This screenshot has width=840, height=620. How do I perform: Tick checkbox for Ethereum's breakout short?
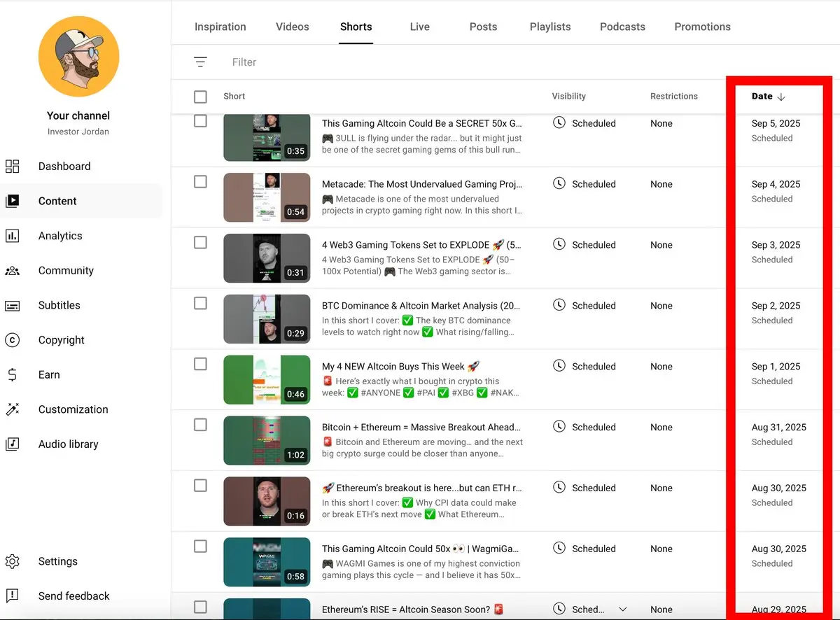tap(200, 486)
